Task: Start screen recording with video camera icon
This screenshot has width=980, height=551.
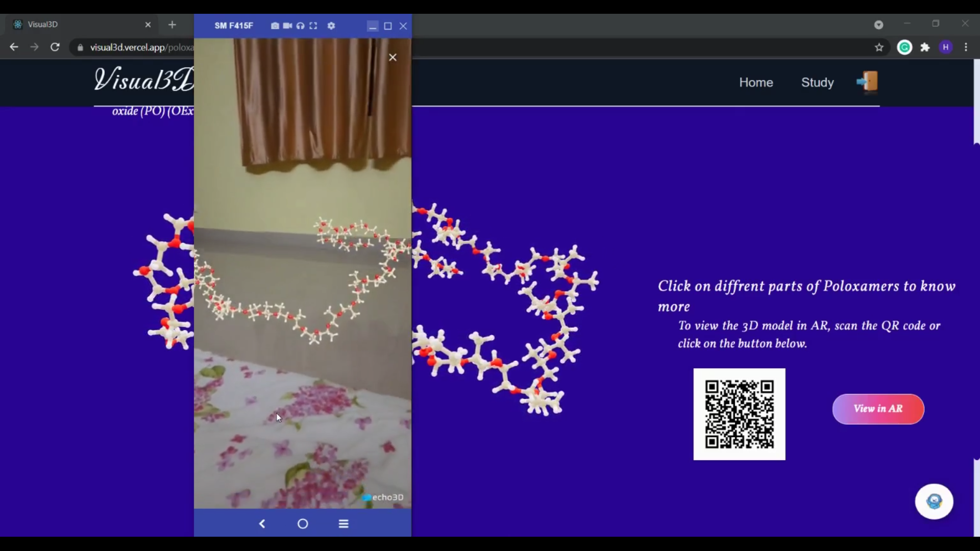Action: click(287, 26)
